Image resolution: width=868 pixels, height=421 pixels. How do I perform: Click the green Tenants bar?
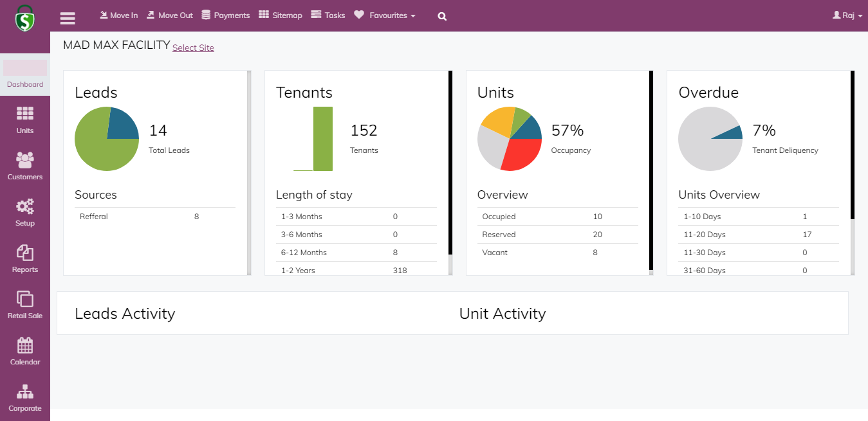tap(323, 139)
